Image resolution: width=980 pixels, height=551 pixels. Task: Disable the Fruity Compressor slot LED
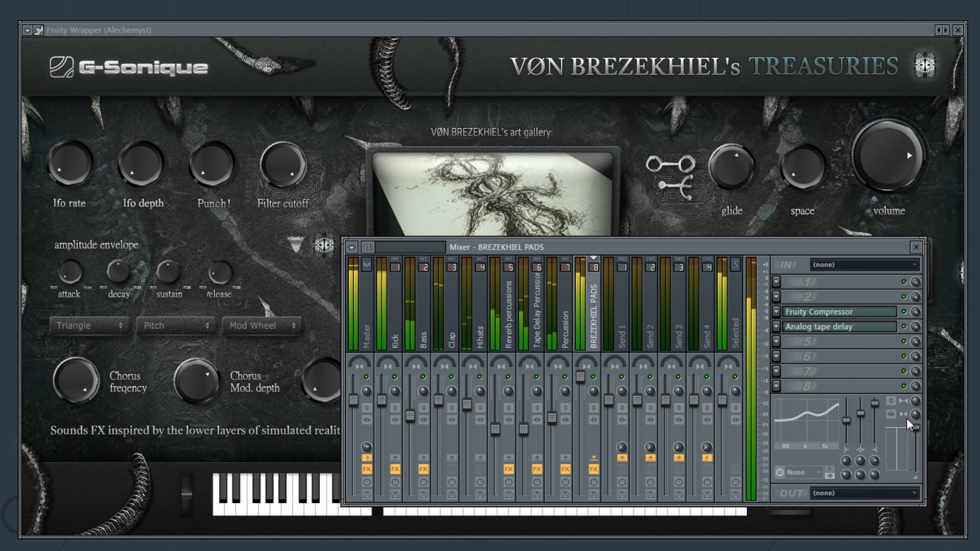[903, 311]
